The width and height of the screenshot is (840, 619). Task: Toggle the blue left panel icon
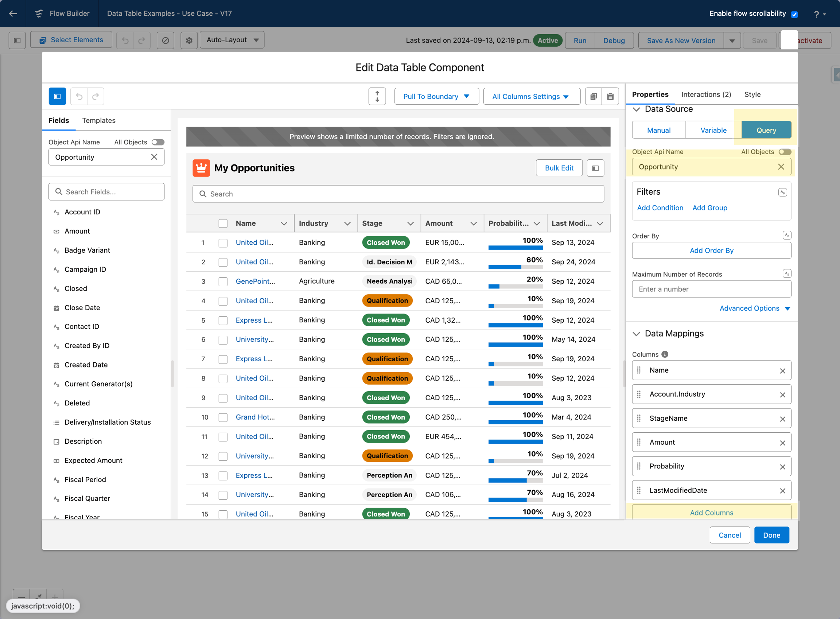(57, 96)
